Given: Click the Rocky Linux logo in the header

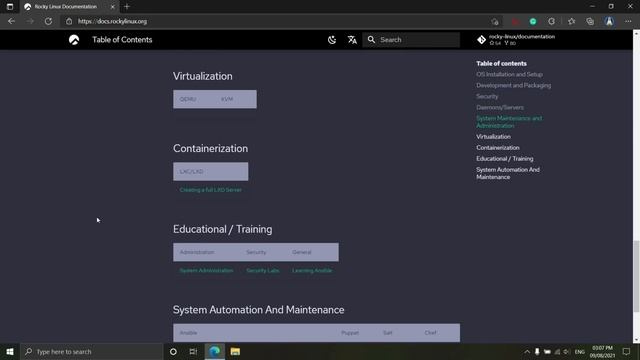Looking at the screenshot, I should tap(74, 40).
